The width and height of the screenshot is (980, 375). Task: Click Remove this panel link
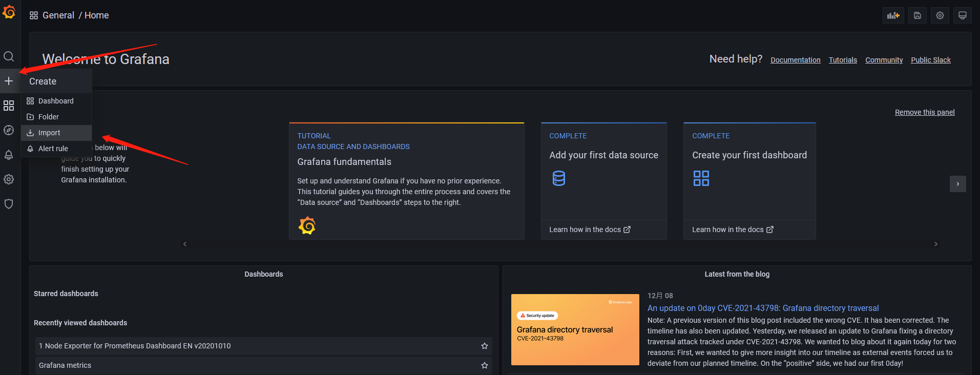coord(925,112)
